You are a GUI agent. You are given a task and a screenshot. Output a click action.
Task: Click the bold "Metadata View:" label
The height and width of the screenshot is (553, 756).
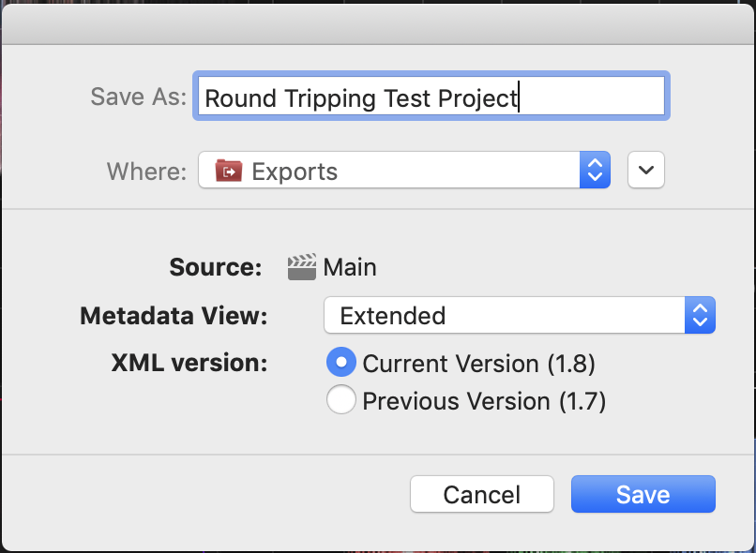point(174,316)
